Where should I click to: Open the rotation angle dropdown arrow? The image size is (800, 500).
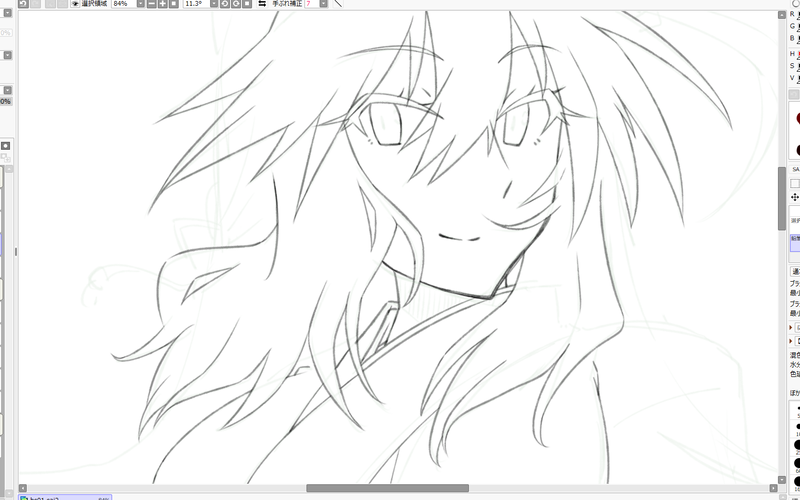point(214,3)
